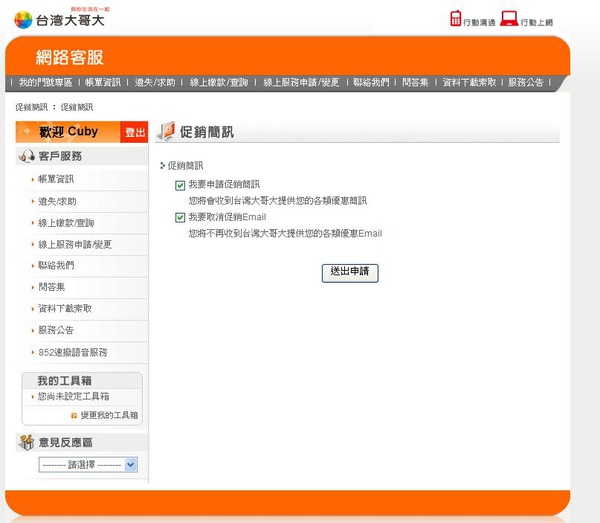Open the 請選擇 feedback dropdown
Image resolution: width=600 pixels, height=523 pixels.
click(88, 465)
